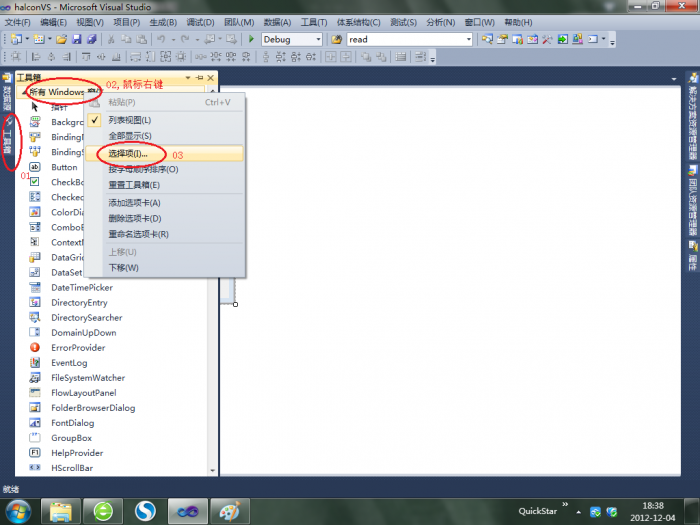Select FlowLayoutPanel toolbox item
The height and width of the screenshot is (525, 700).
point(83,393)
